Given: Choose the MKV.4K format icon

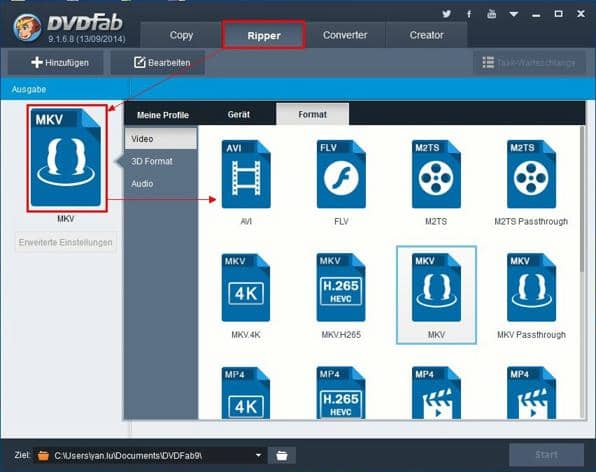Looking at the screenshot, I should point(246,287).
